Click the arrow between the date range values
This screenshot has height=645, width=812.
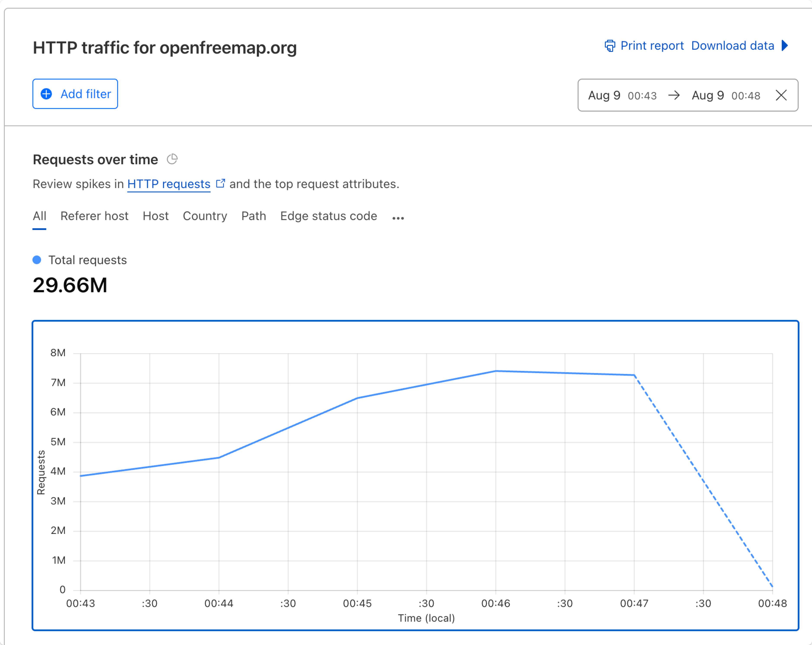[x=674, y=95]
